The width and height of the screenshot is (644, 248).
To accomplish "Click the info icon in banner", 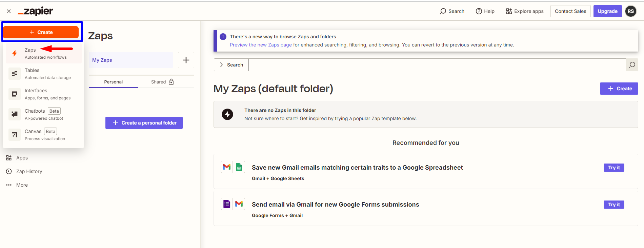I will pos(223,37).
